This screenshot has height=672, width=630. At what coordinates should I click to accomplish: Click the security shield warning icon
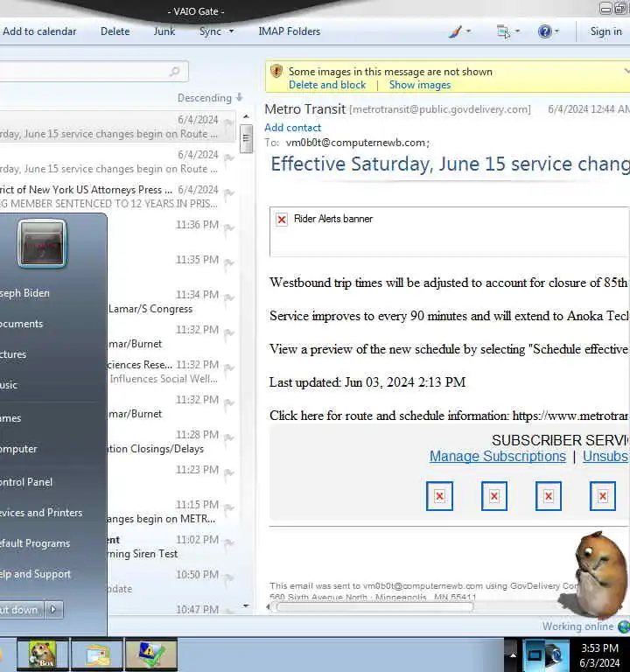pos(276,71)
